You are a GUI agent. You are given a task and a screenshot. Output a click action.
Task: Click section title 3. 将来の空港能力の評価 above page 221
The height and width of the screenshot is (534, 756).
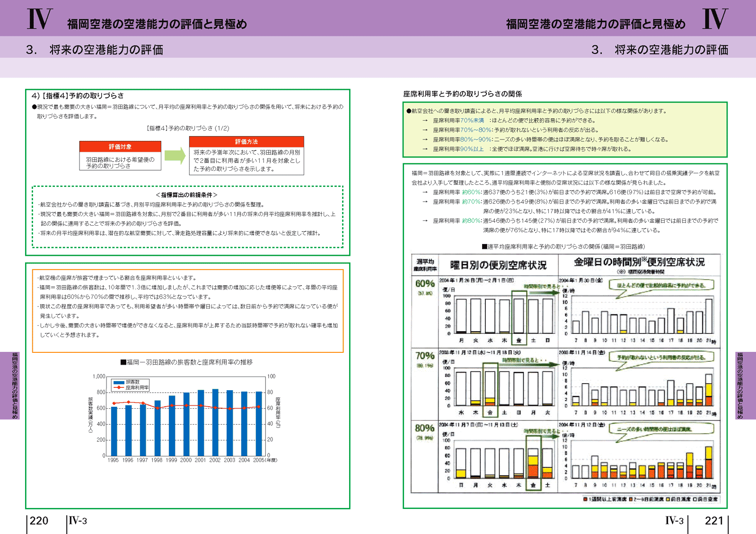660,50
